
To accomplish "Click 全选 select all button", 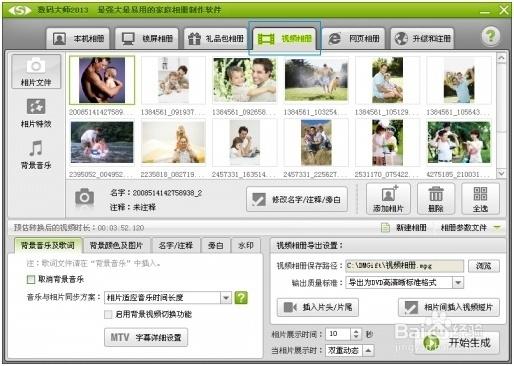I will tap(480, 199).
